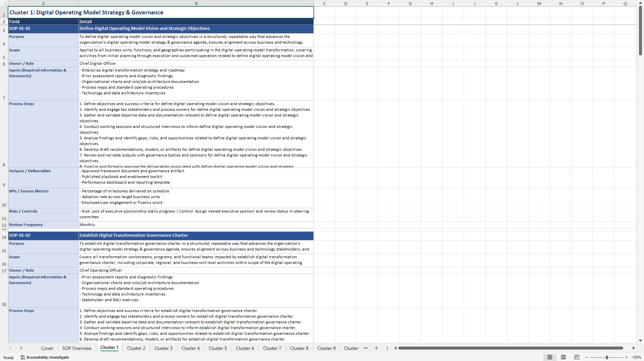Viewport: 644px width, 361px height.
Task: Go to previous sheet tabs arrow
Action: click(10, 348)
